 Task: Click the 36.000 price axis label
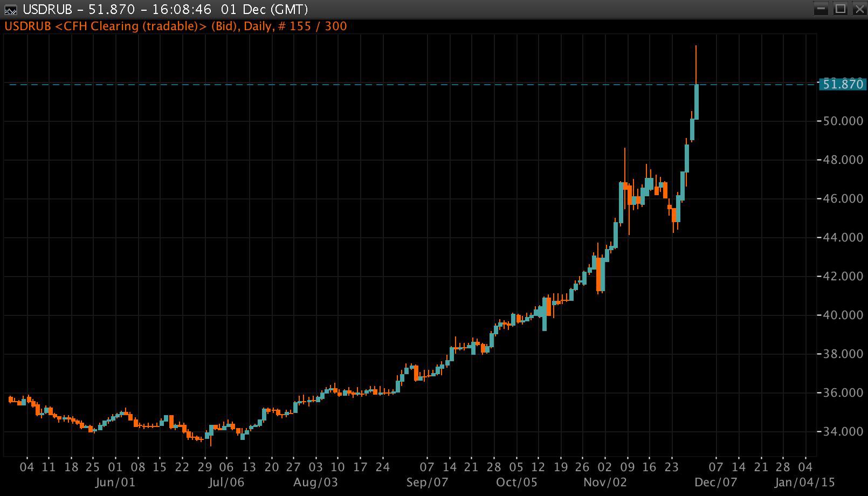pos(843,393)
